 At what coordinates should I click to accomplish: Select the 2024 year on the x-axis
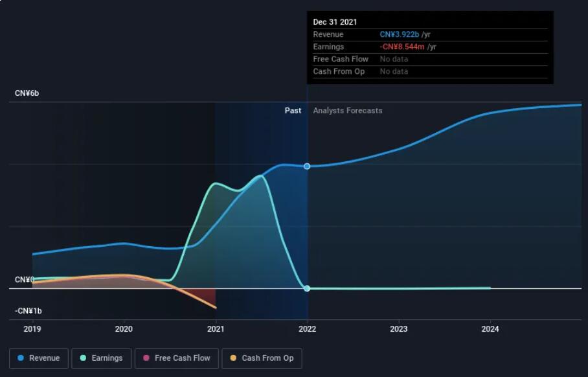coord(490,329)
